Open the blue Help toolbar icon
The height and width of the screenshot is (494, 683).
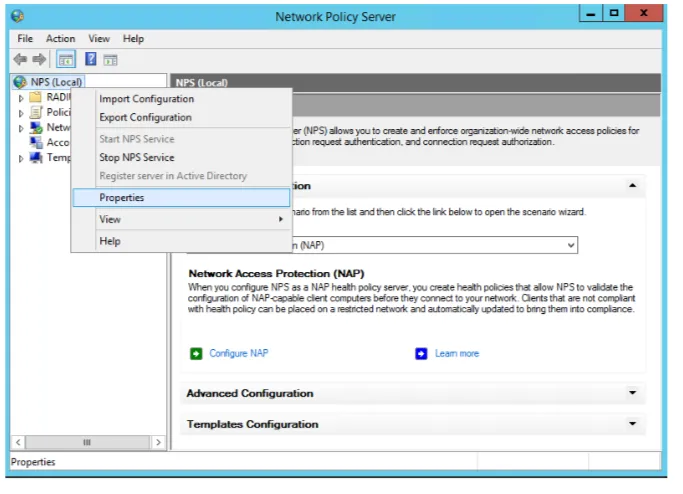[91, 59]
